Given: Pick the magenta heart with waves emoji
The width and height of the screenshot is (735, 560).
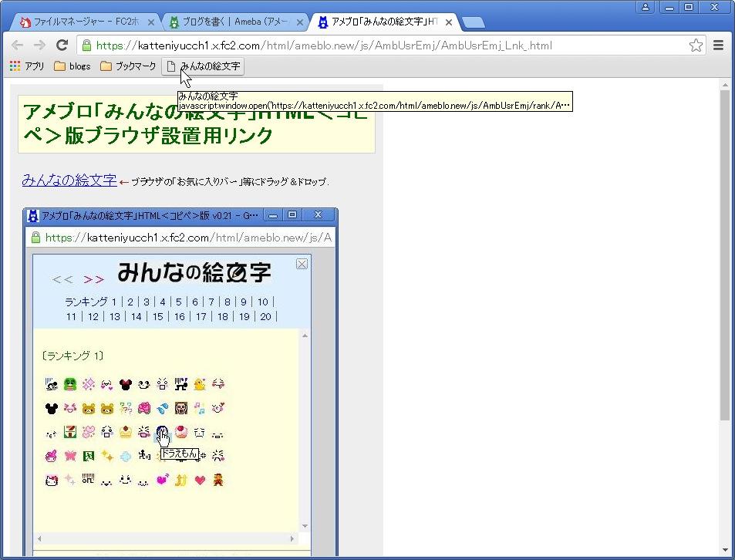Looking at the screenshot, I should pyautogui.click(x=162, y=480).
